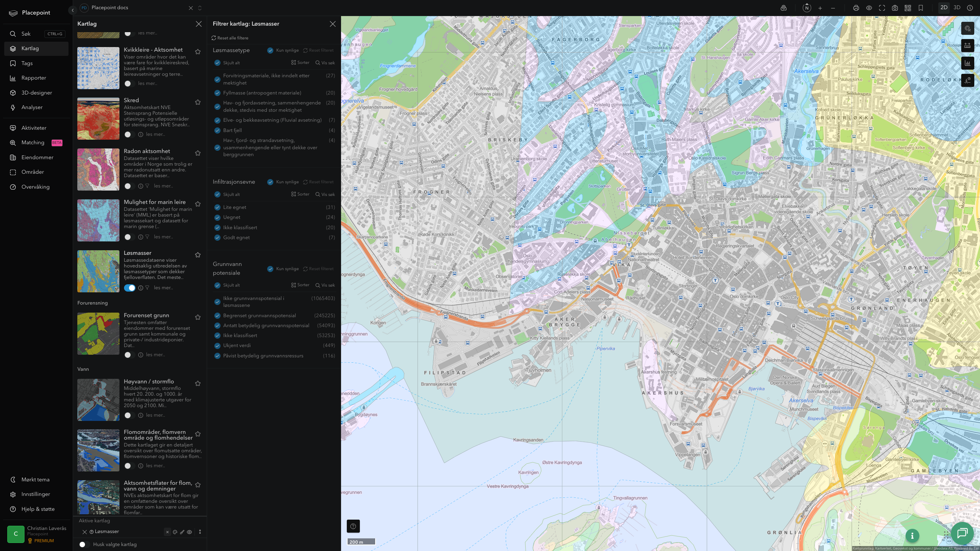This screenshot has width=980, height=551.
Task: Open the select tool on map's right toolbar
Action: pyautogui.click(x=967, y=28)
